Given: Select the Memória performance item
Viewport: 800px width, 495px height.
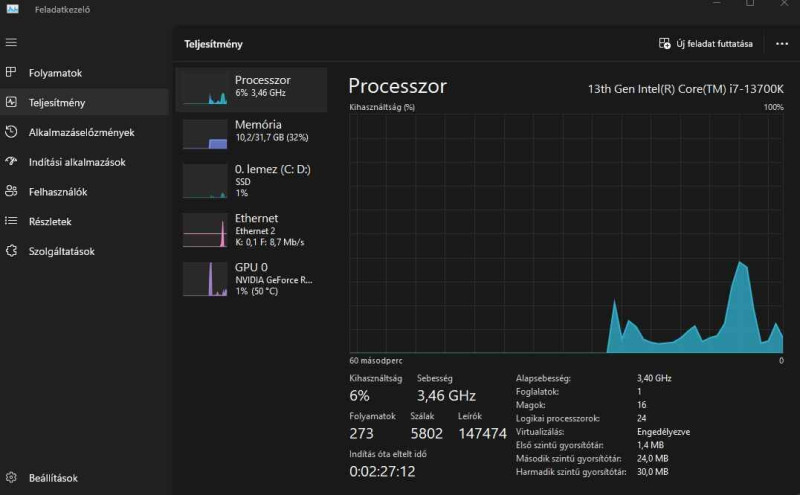Looking at the screenshot, I should tap(251, 134).
